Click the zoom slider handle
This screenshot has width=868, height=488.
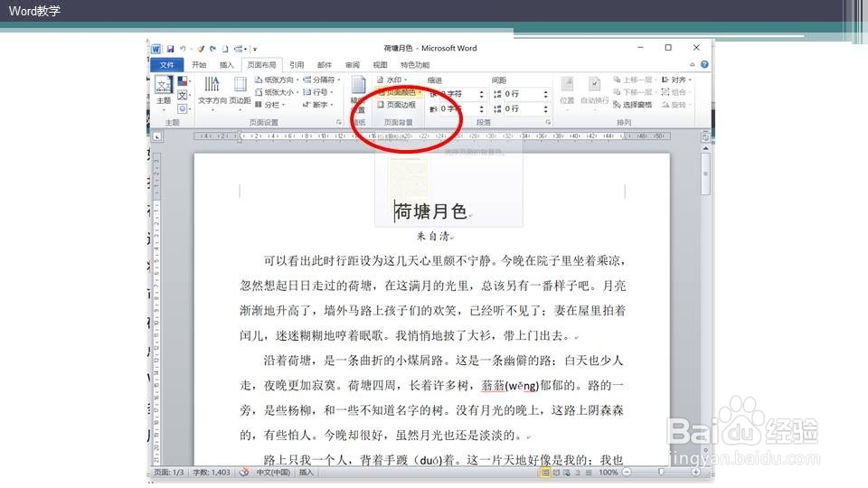pos(661,472)
